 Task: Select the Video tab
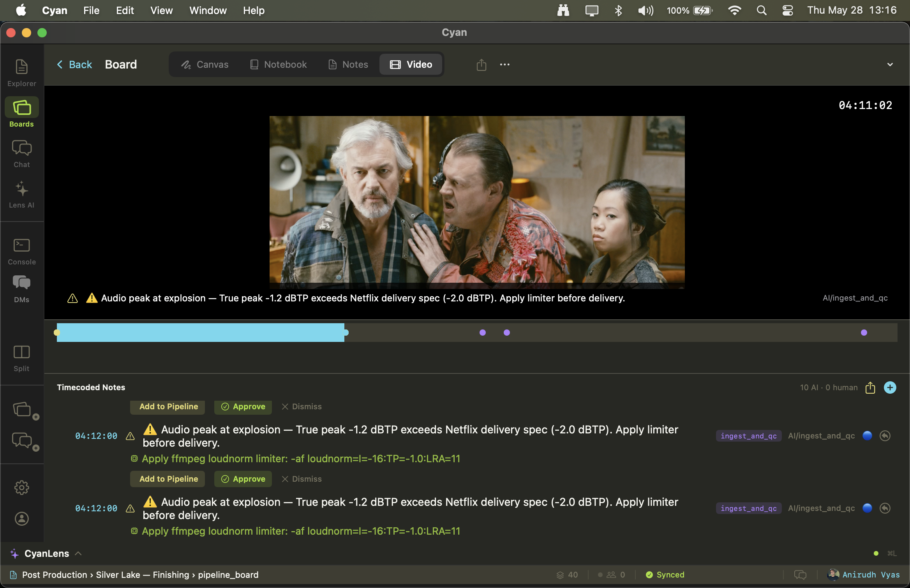pos(411,65)
